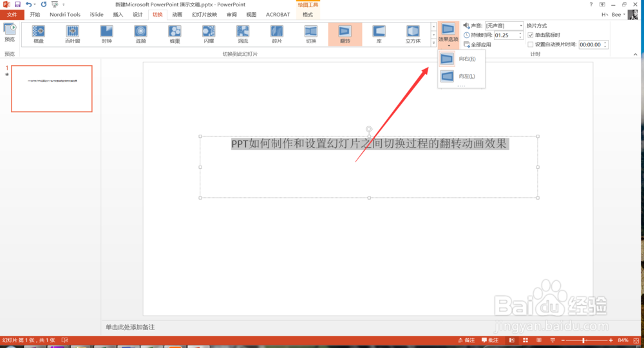This screenshot has height=348, width=644.
Task: Switch to Reading view icon
Action: point(539,340)
